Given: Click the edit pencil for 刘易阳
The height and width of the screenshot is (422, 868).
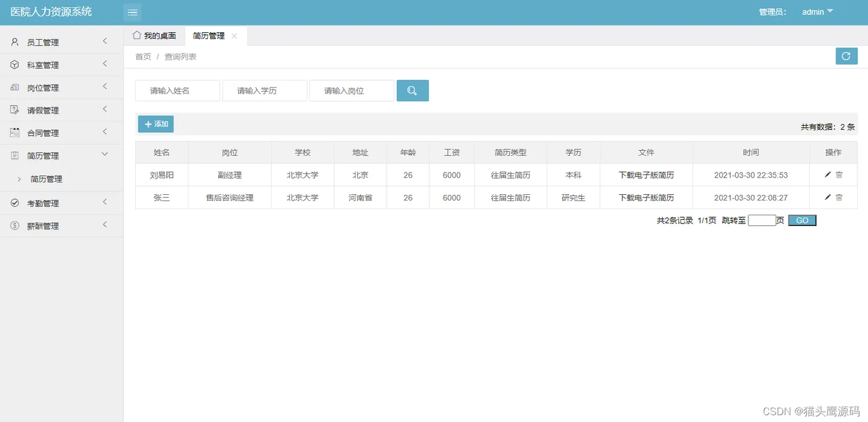Looking at the screenshot, I should pyautogui.click(x=828, y=175).
